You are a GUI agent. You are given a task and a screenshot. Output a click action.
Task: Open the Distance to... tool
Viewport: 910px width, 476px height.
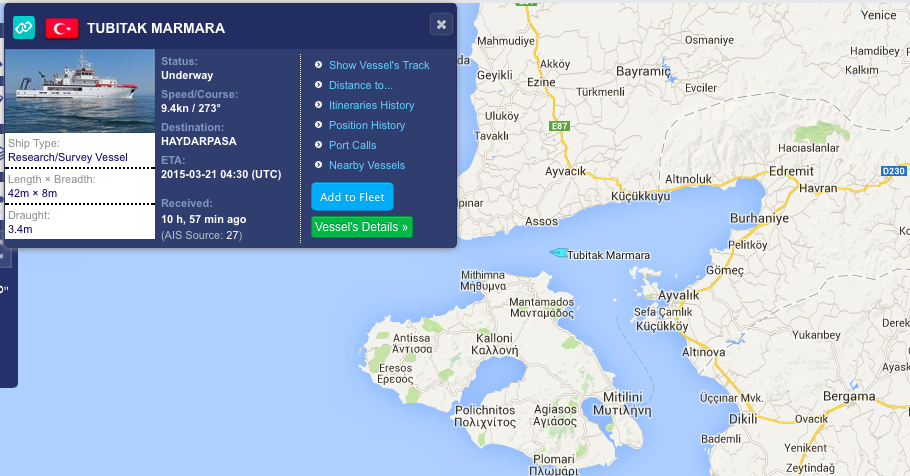(360, 85)
